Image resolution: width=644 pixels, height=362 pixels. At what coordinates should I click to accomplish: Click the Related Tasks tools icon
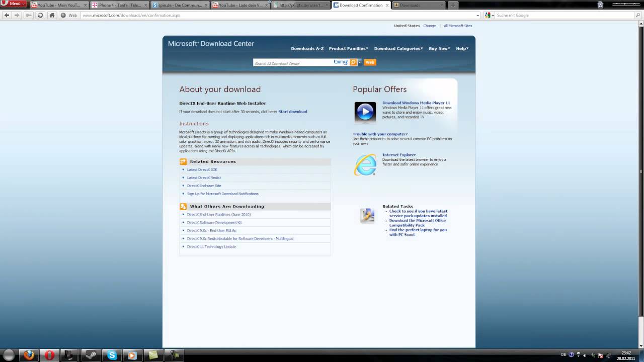pyautogui.click(x=368, y=215)
